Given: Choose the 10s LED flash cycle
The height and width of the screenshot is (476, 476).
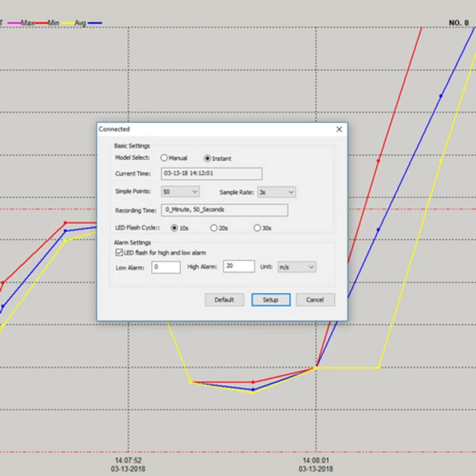Looking at the screenshot, I should (x=175, y=228).
